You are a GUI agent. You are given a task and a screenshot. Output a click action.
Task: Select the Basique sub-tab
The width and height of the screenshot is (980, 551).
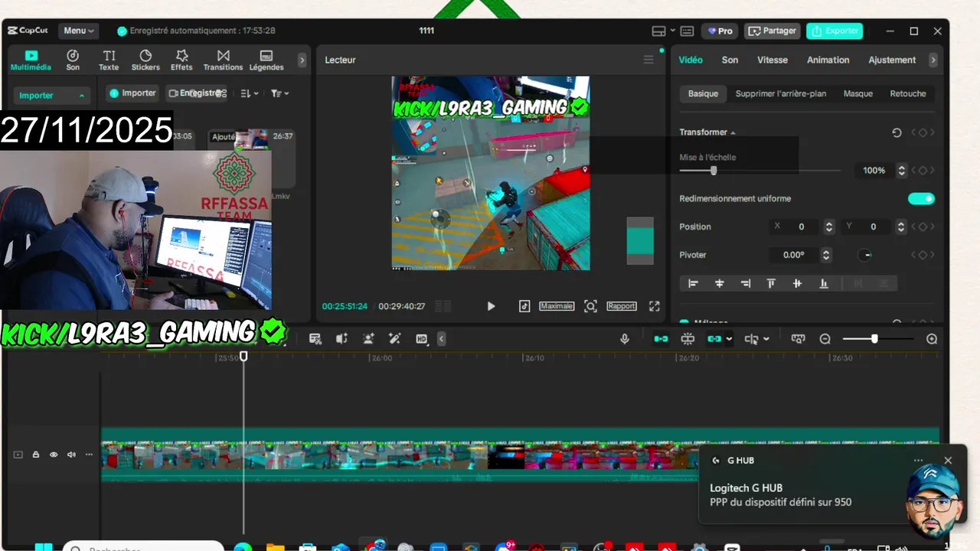703,93
